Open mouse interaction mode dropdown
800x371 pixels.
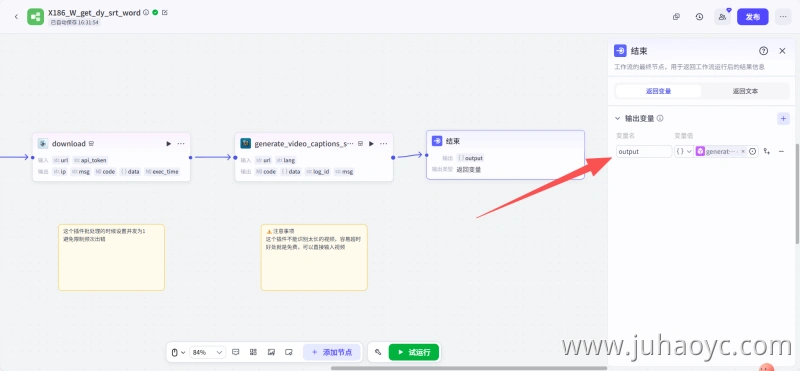[x=178, y=352]
